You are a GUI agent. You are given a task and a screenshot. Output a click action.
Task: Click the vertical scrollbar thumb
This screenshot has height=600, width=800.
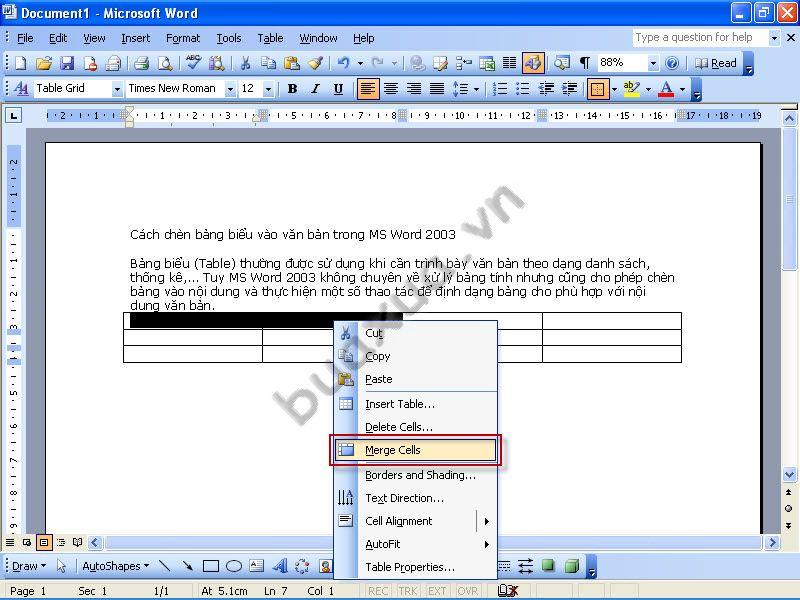coord(789,199)
